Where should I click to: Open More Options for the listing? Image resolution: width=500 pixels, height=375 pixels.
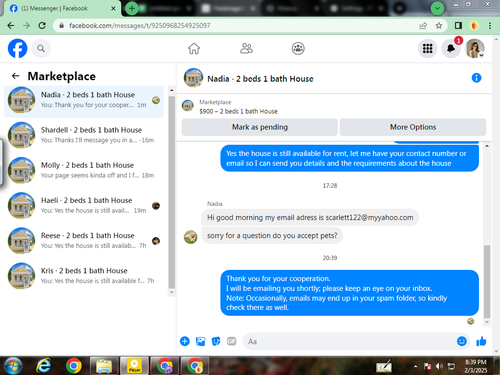pyautogui.click(x=413, y=127)
